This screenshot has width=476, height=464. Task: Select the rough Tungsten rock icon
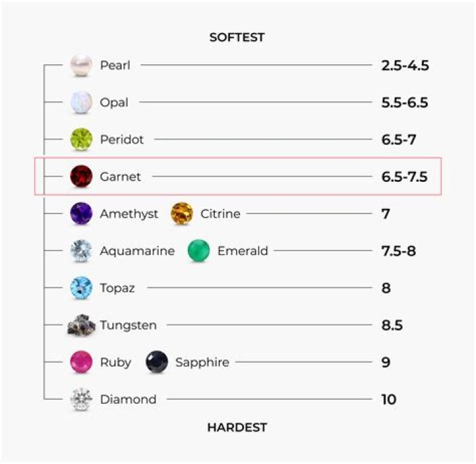(x=81, y=325)
